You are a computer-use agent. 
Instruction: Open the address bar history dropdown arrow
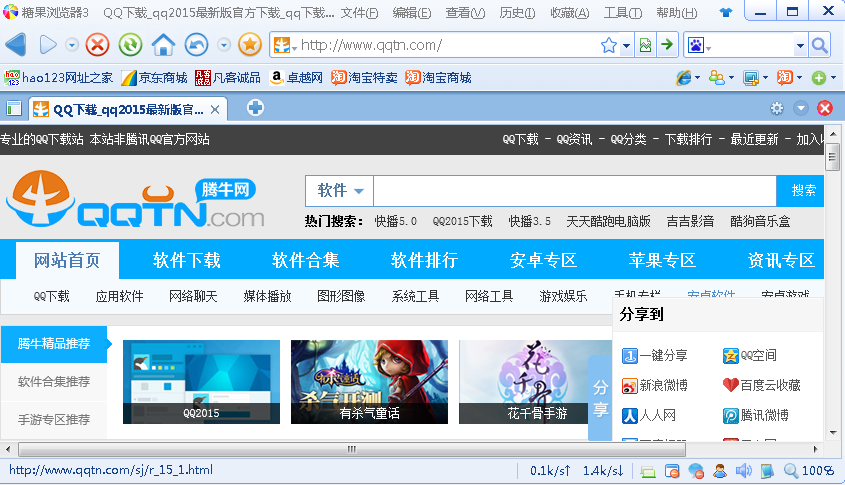[x=627, y=45]
